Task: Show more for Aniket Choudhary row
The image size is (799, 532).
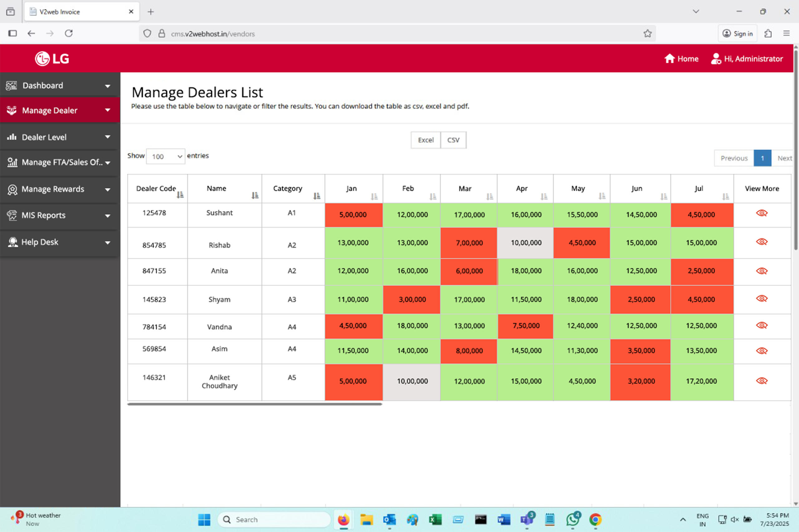Action: click(761, 381)
